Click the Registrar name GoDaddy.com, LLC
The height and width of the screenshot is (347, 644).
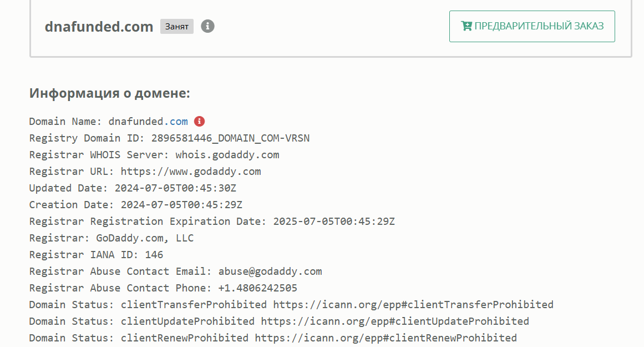(x=145, y=238)
